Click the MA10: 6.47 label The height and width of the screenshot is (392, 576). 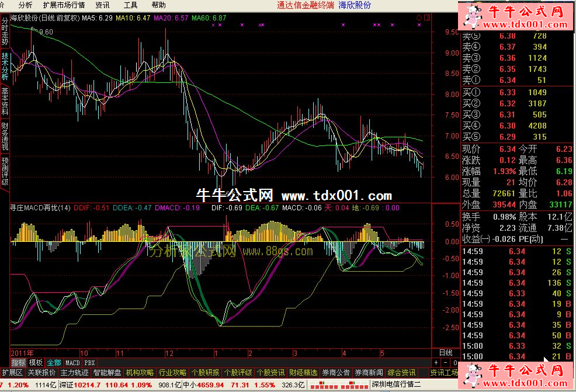click(133, 18)
